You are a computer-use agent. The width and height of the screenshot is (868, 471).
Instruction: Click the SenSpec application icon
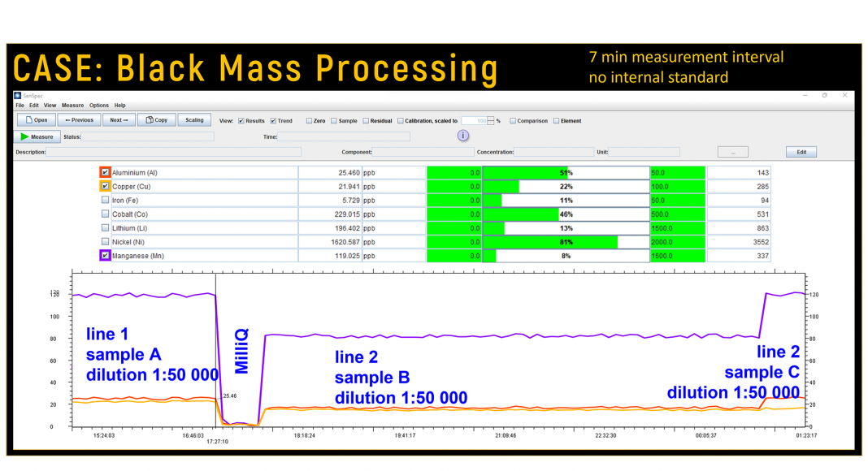click(x=18, y=95)
